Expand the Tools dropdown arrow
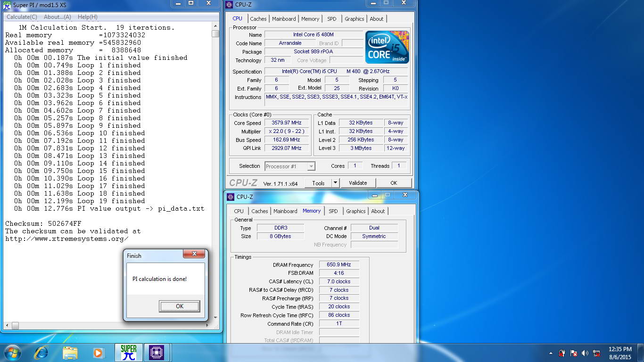The image size is (644, 362). (335, 183)
